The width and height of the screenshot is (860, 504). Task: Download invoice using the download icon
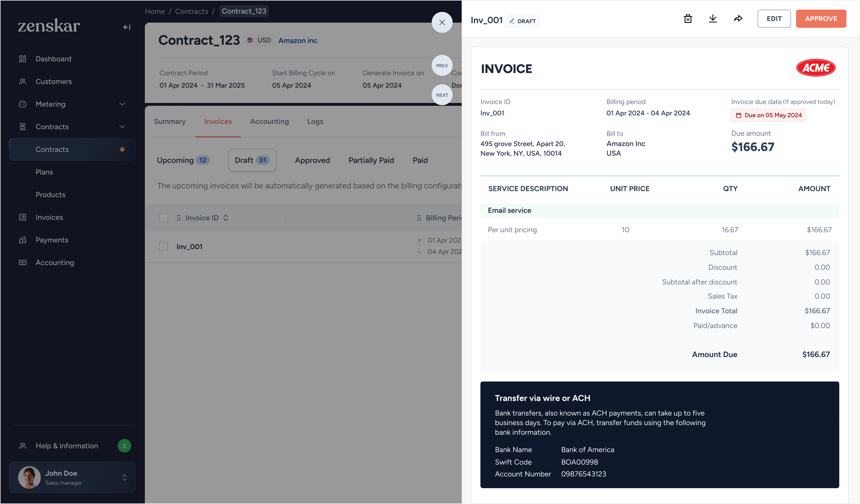coord(713,18)
